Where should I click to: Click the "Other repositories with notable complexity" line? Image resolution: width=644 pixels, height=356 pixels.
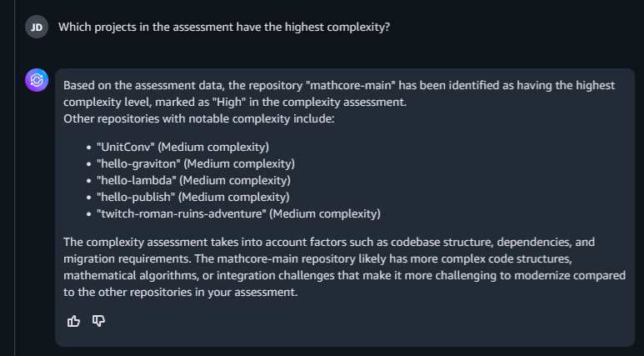pyautogui.click(x=198, y=118)
